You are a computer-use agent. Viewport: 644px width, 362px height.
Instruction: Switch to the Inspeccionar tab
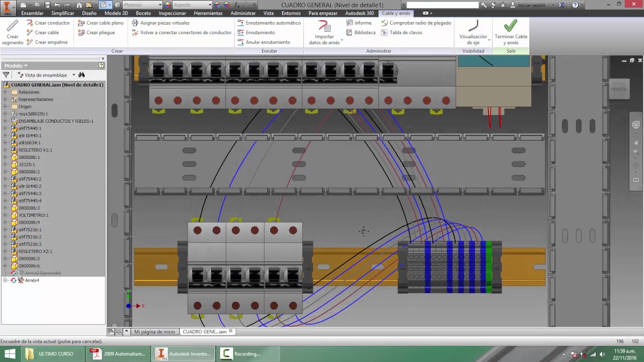(173, 13)
